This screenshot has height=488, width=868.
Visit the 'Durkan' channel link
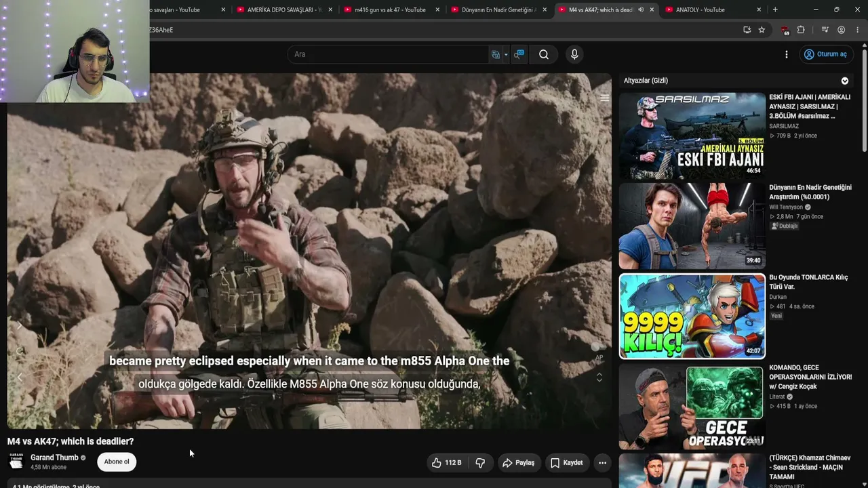[x=778, y=297]
